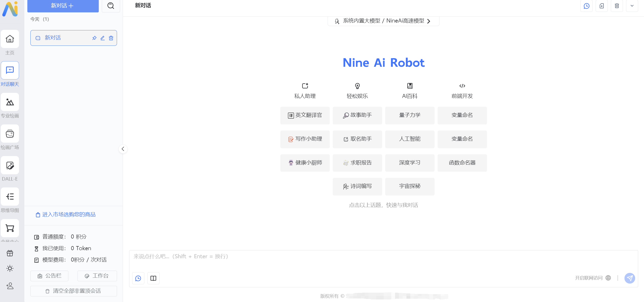Click the edit pencil on 新对话
The image size is (644, 302).
[103, 38]
